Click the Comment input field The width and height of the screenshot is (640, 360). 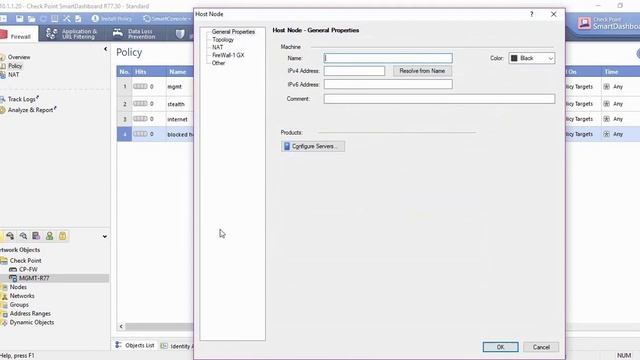(439, 99)
